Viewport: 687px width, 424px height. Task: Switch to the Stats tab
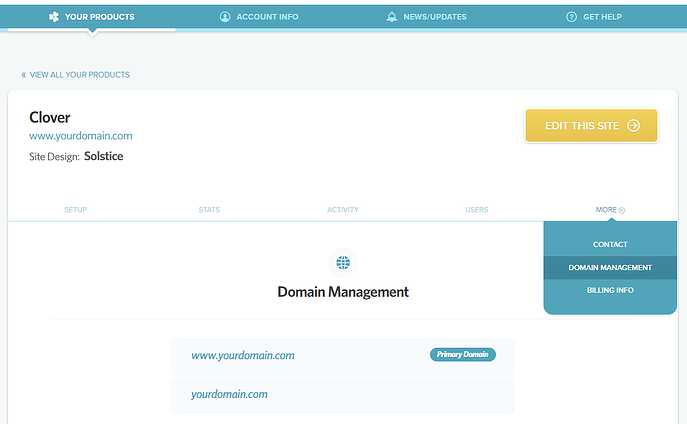209,210
